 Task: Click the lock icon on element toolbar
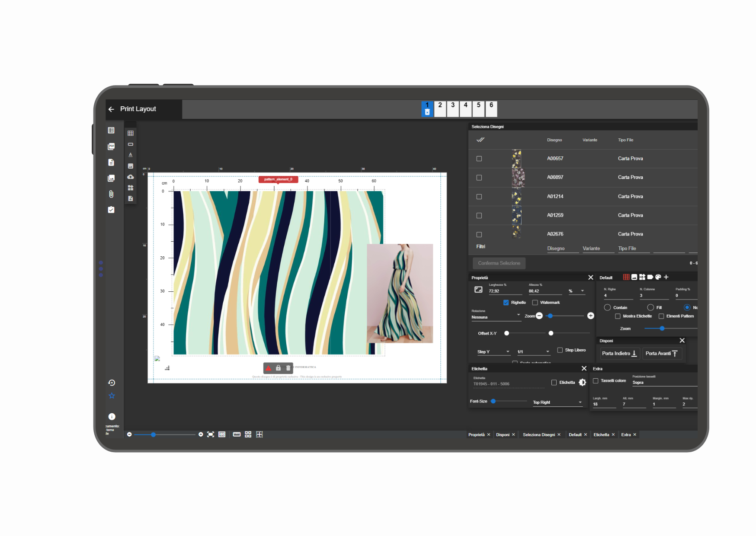(278, 368)
